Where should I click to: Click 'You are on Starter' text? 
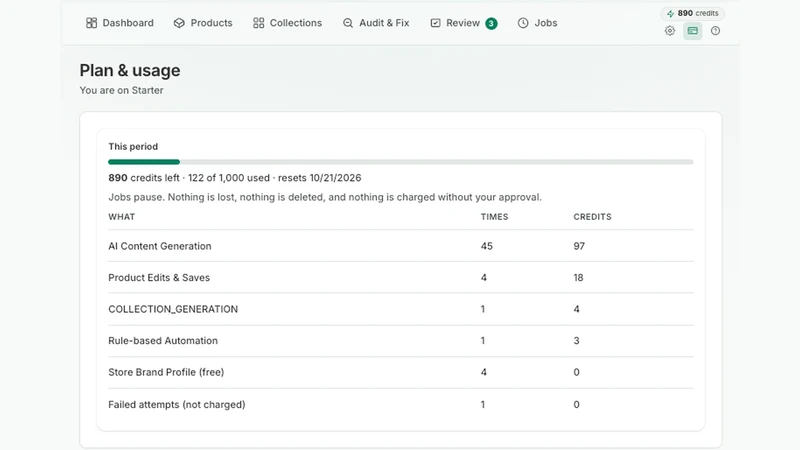[121, 90]
